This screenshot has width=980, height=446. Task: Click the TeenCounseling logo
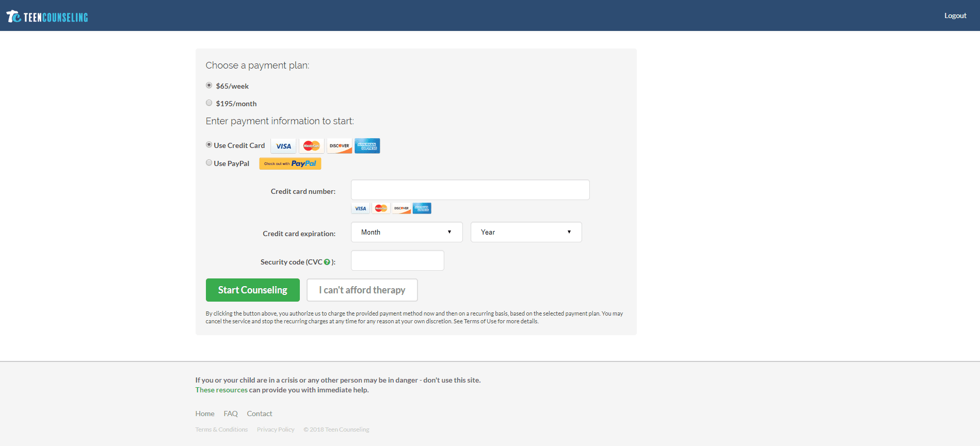point(47,16)
